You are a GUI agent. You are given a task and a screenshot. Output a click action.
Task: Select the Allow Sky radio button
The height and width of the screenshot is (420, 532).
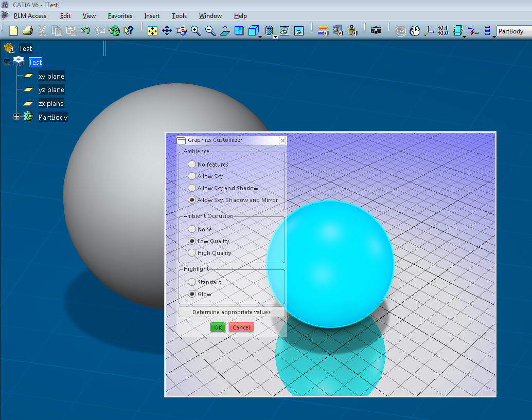192,176
